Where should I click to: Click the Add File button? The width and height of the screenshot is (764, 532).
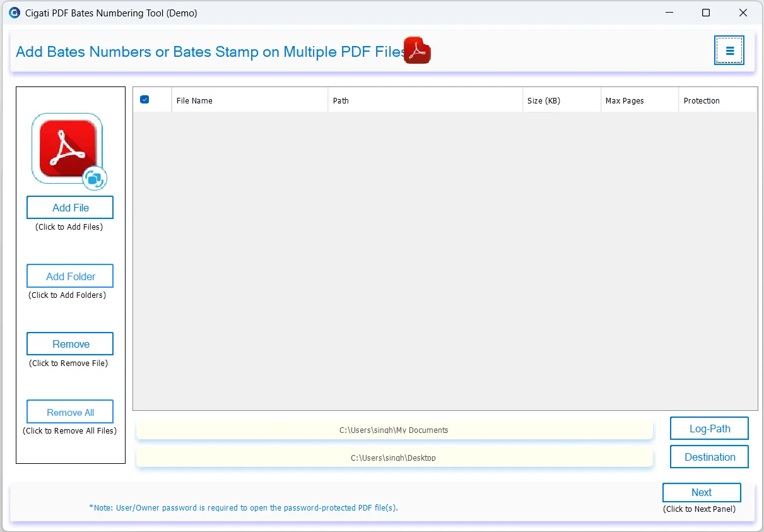(x=70, y=208)
